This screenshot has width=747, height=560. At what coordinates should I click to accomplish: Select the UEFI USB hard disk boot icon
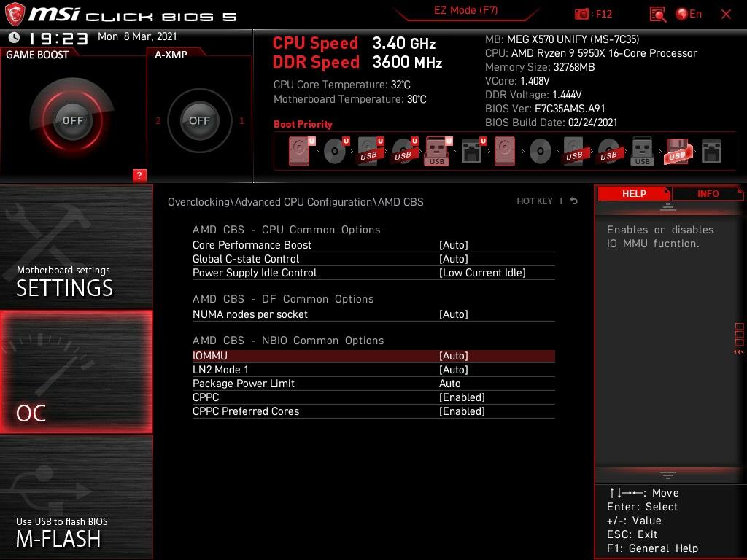371,151
